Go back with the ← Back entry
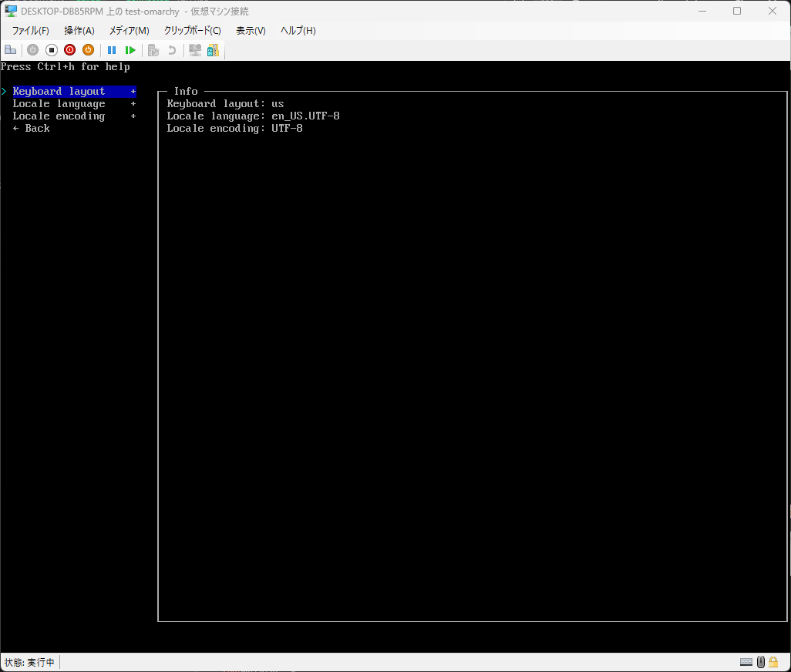Image resolution: width=791 pixels, height=672 pixels. 32,129
